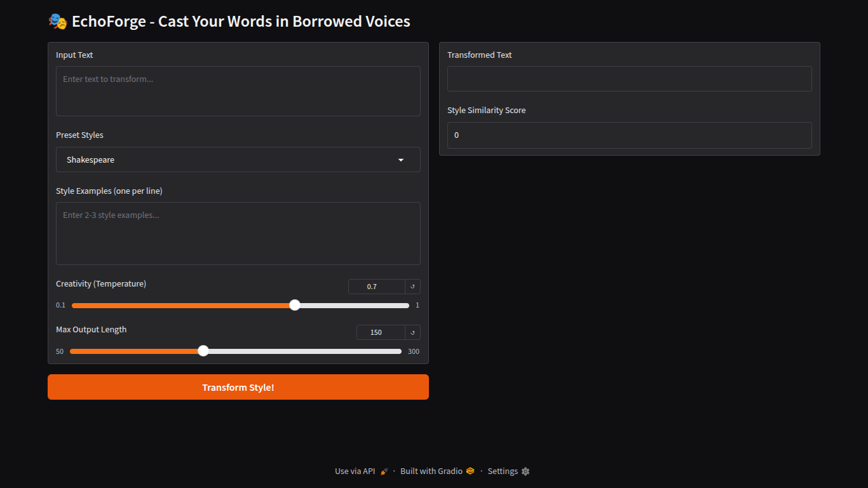Open the Settings text link in footer
Image resolution: width=868 pixels, height=488 pixels.
[x=503, y=471]
